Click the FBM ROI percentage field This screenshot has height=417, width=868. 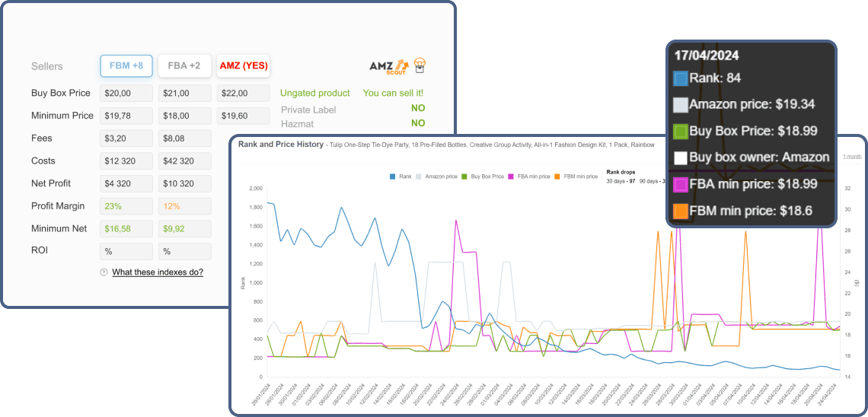point(126,251)
